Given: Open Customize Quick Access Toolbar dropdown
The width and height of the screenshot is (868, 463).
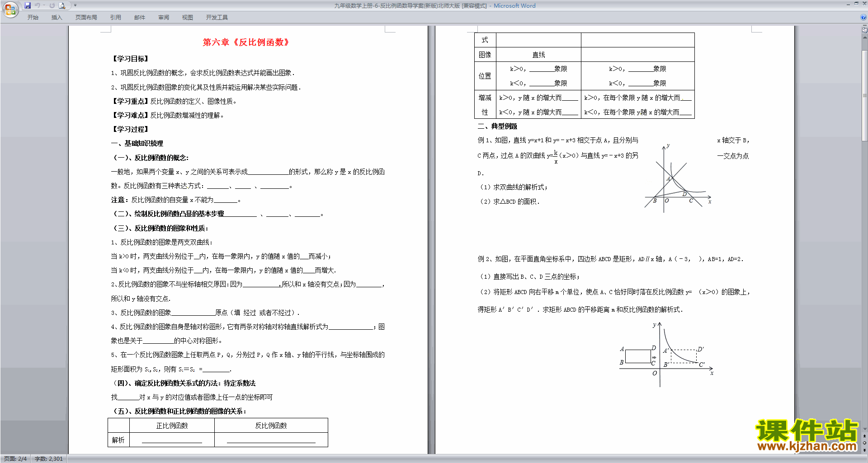Looking at the screenshot, I should (75, 5).
